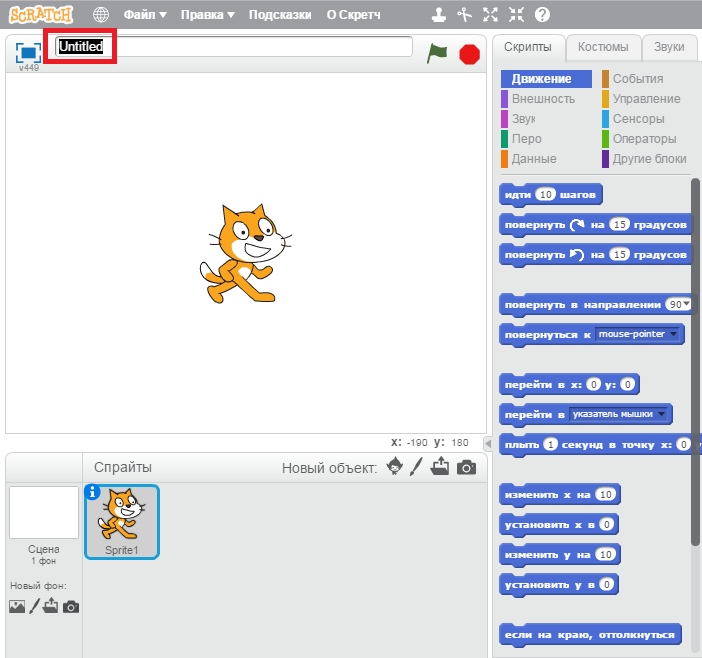This screenshot has width=702, height=658.
Task: Open О Скретч about link
Action: pyautogui.click(x=353, y=15)
